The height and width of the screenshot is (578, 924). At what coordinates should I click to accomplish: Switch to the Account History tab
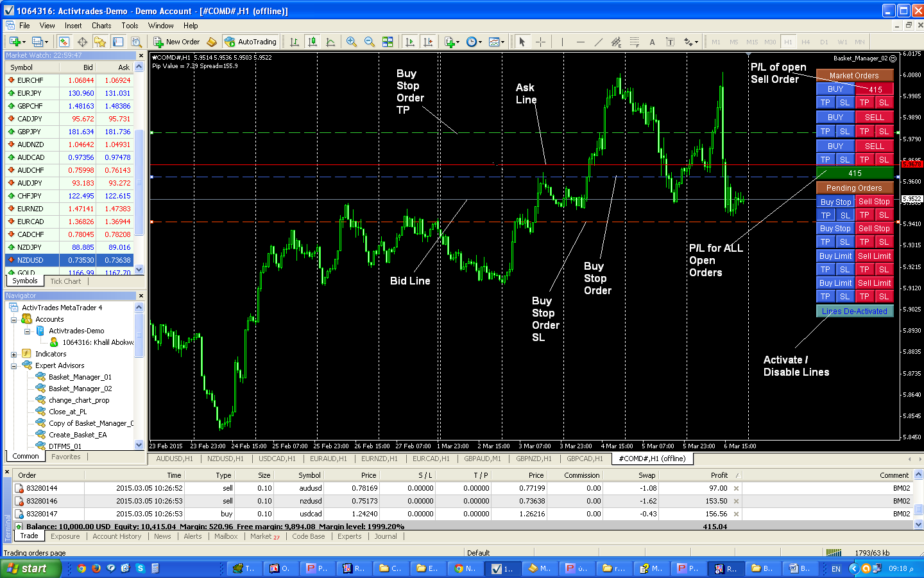pyautogui.click(x=117, y=536)
